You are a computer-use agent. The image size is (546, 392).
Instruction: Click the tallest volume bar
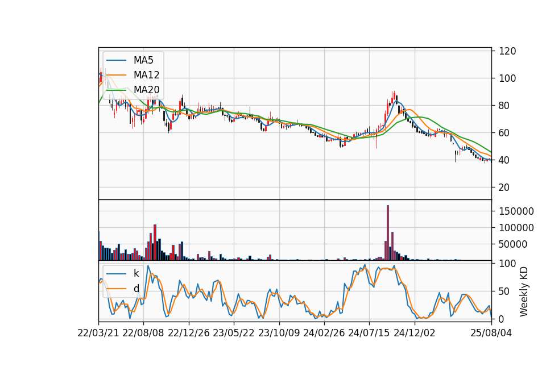pos(388,233)
